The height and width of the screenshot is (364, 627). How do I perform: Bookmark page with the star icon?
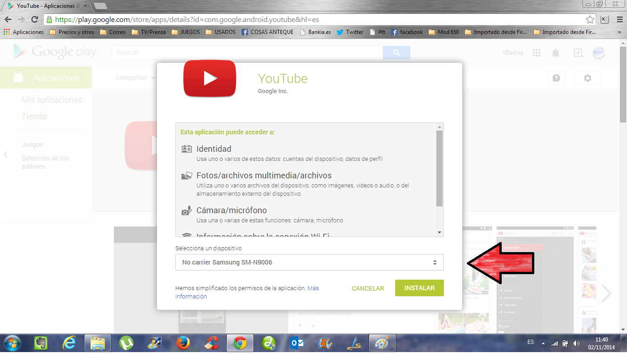[x=590, y=20]
